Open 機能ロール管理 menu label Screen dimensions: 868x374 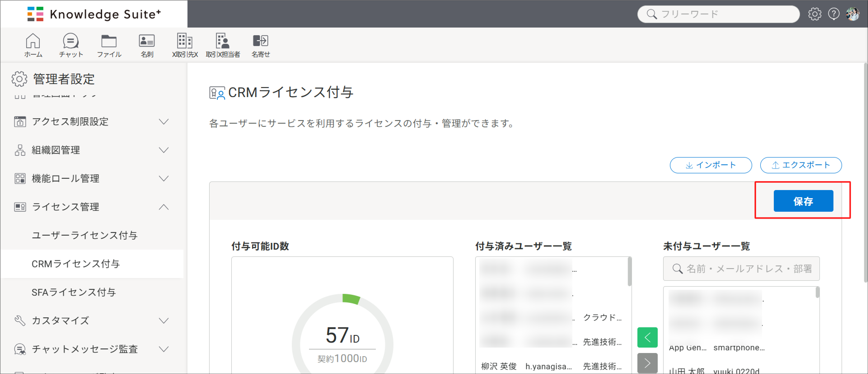click(65, 178)
